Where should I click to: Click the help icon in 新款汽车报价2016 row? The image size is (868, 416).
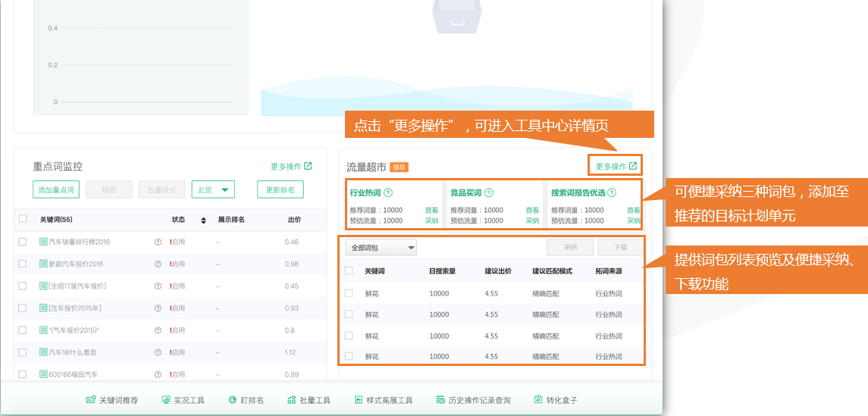[x=158, y=264]
